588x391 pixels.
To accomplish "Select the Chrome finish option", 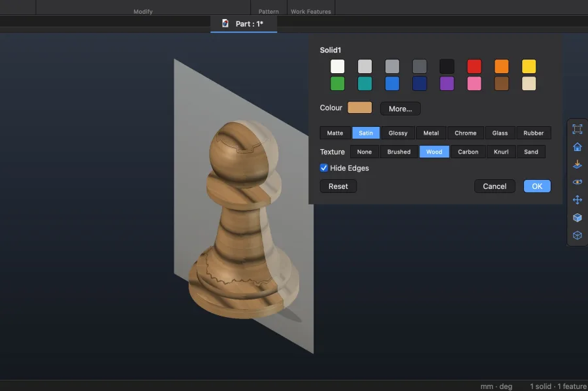I will point(465,133).
